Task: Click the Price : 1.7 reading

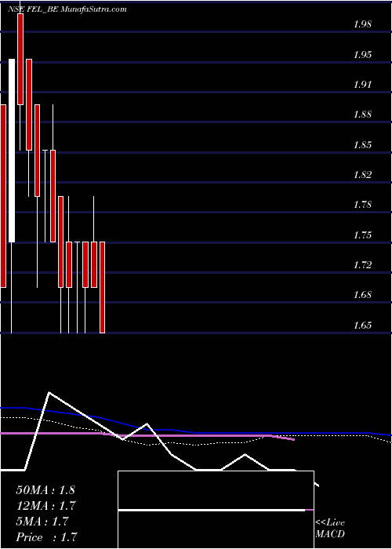Action: [x=47, y=536]
